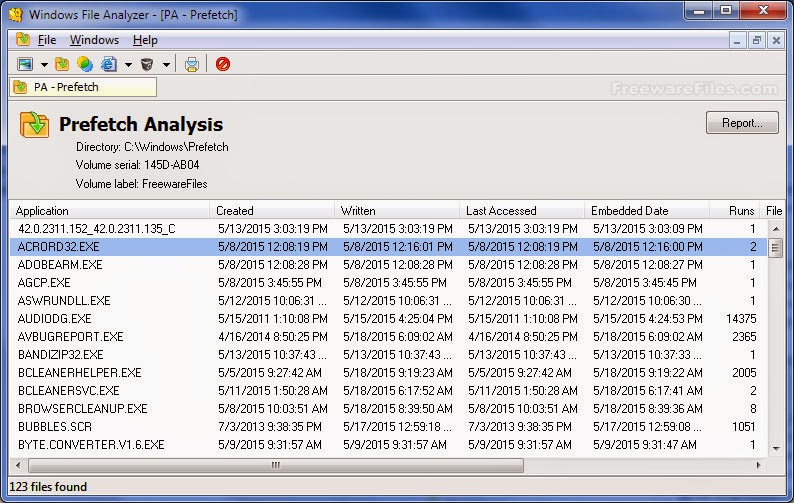Click the File menu bar document icon
Viewport: 794px width, 503px height.
tap(22, 40)
